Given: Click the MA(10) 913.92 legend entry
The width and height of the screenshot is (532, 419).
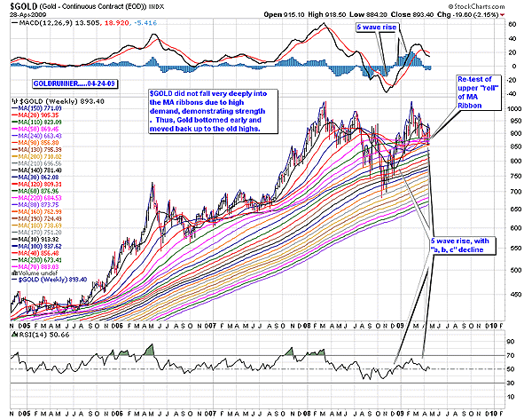Looking at the screenshot, I should pyautogui.click(x=39, y=239).
